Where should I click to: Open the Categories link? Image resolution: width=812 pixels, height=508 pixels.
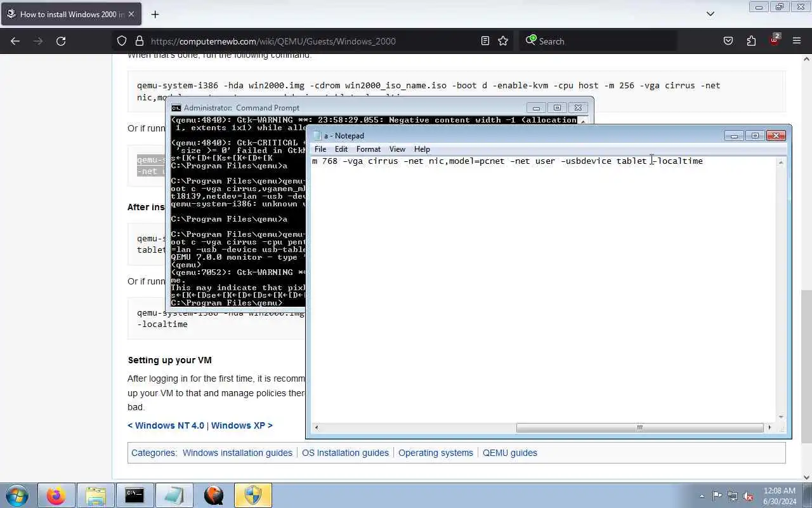tap(153, 453)
